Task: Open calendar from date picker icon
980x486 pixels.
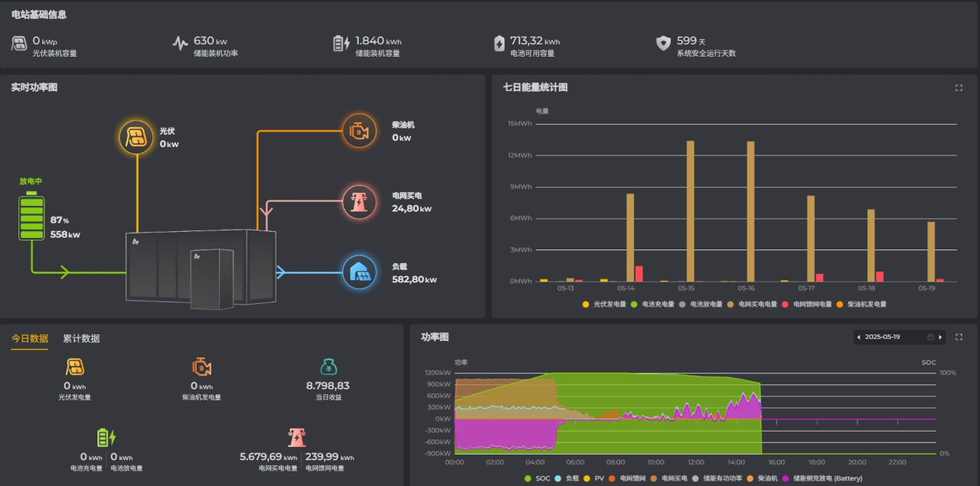Action: coord(930,337)
